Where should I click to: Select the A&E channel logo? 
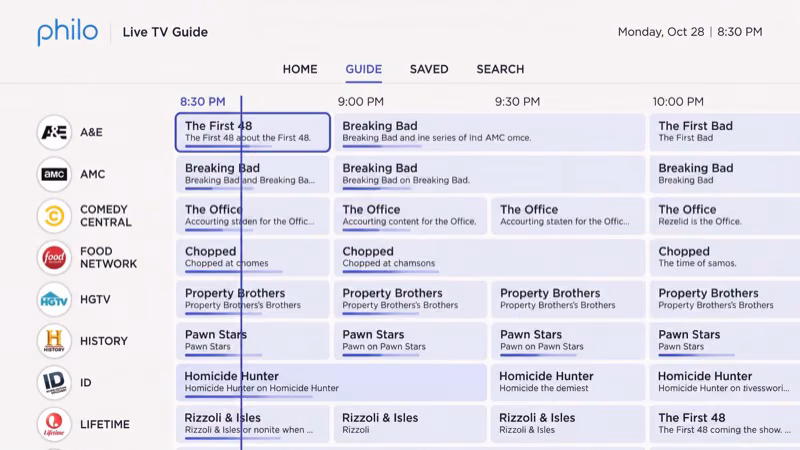point(54,132)
